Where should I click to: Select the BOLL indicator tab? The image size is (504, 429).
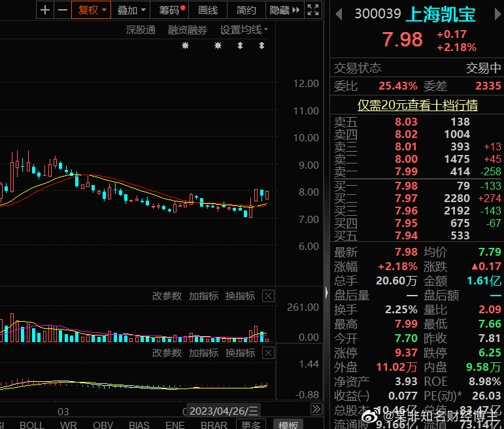tap(32, 425)
